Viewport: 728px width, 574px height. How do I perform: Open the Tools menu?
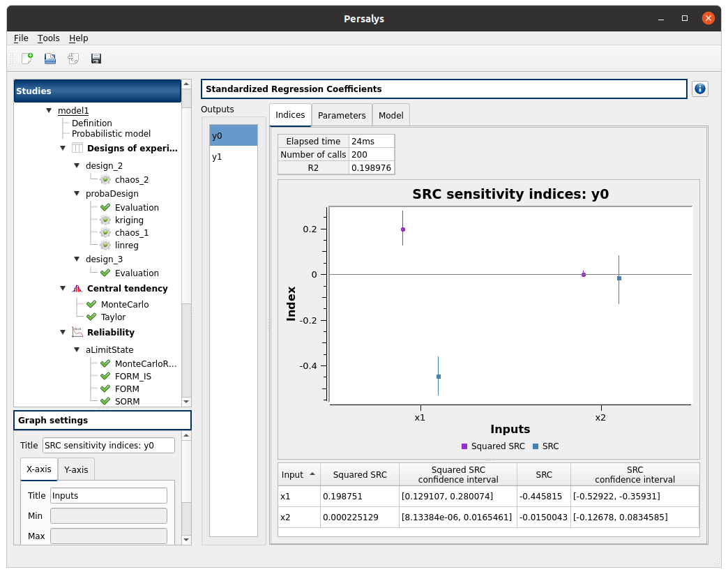pyautogui.click(x=48, y=38)
